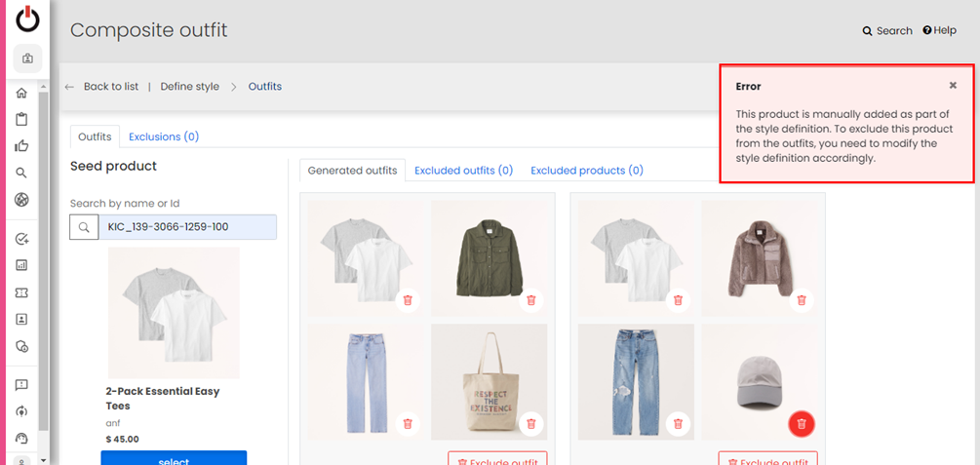The width and height of the screenshot is (980, 465).
Task: Open the Excluded products (0) tab
Action: pos(587,170)
